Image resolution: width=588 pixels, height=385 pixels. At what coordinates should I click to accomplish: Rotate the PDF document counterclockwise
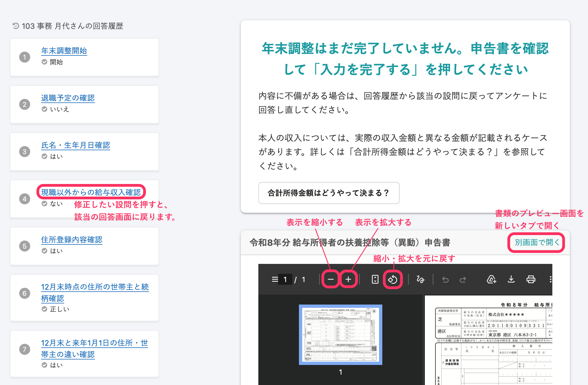pyautogui.click(x=392, y=280)
